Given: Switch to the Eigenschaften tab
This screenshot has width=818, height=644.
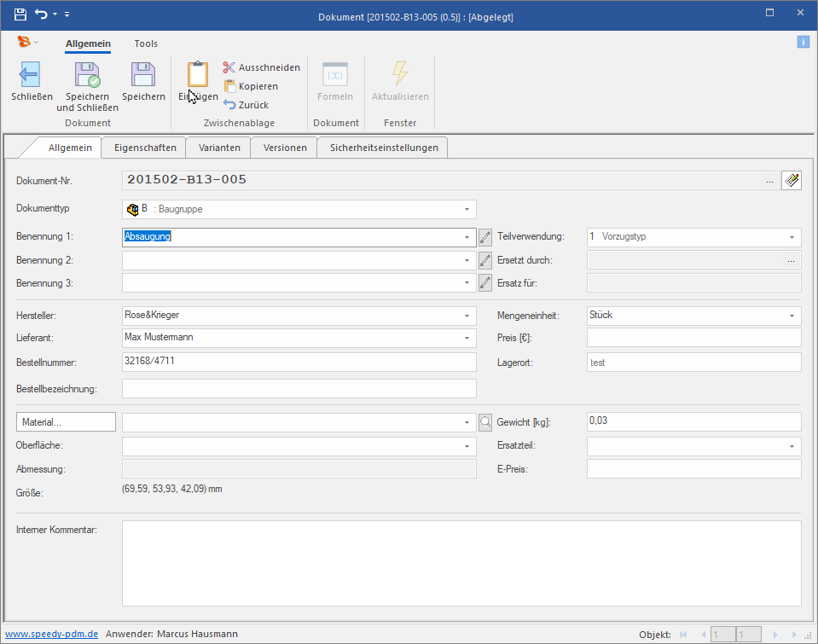Looking at the screenshot, I should point(145,148).
